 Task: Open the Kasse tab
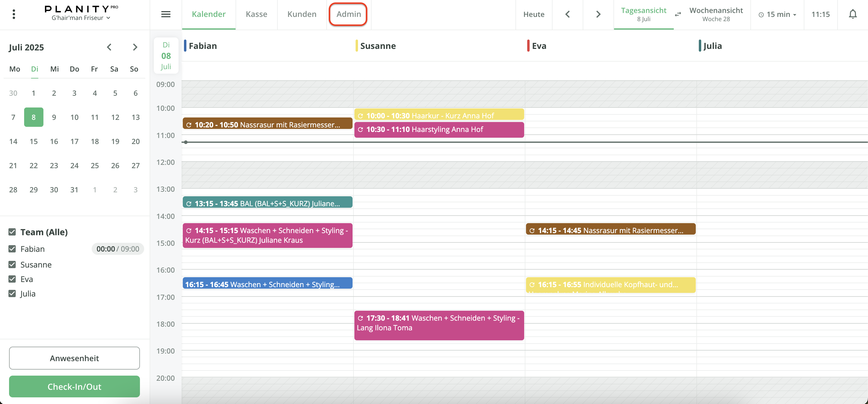click(256, 14)
